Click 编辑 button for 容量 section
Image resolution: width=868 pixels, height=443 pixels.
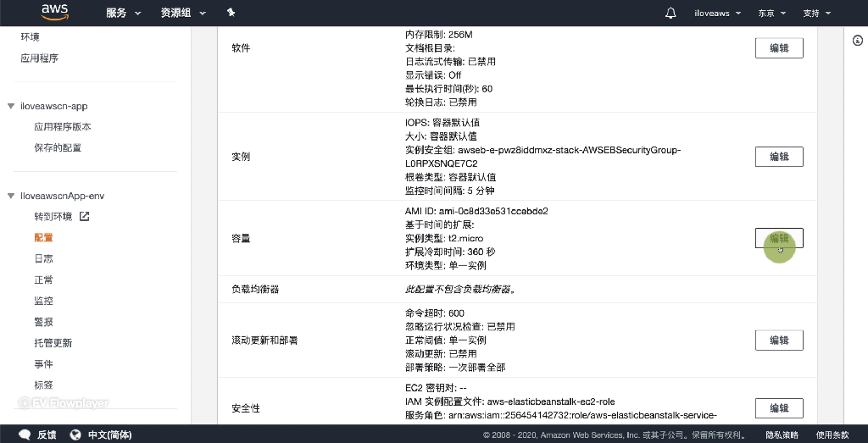coord(779,238)
